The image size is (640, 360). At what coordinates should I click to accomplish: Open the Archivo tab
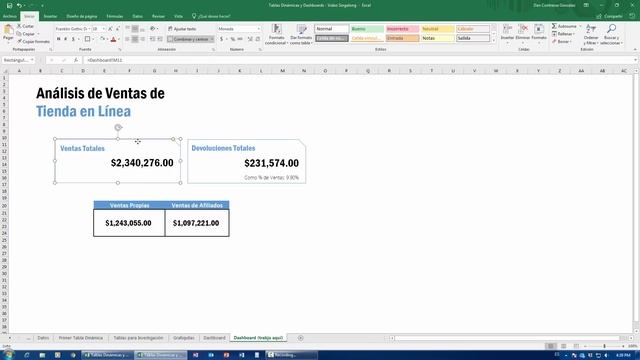[9, 16]
